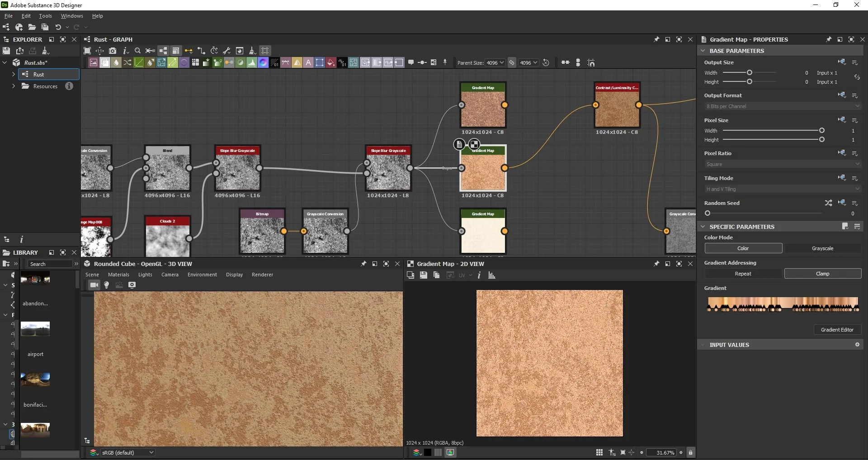
Task: Add a Transform 2D node
Action: [x=320, y=62]
